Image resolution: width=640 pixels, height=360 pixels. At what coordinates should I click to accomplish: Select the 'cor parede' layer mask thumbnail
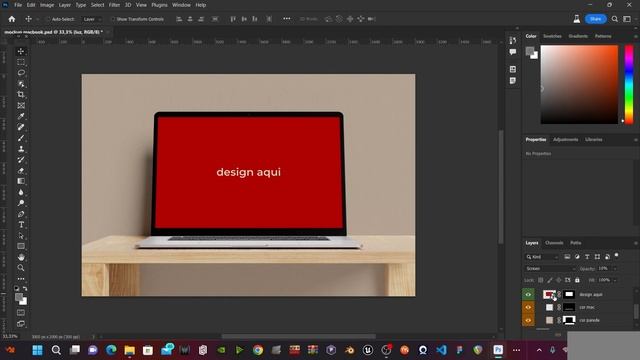tap(569, 320)
